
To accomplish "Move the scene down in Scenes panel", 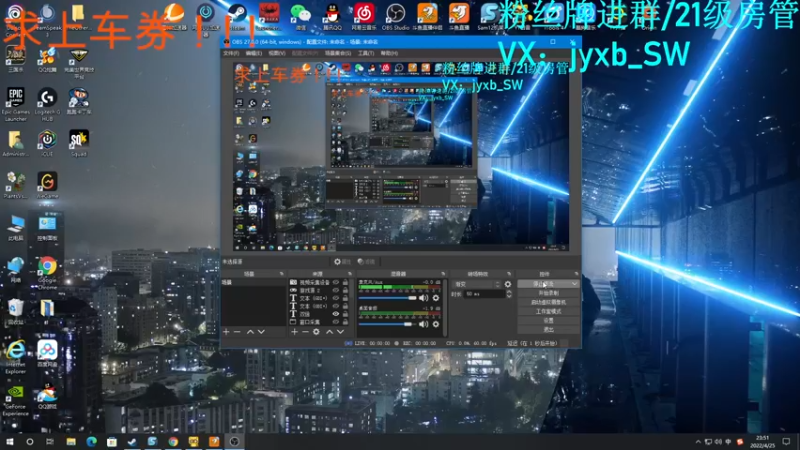I will coord(261,332).
